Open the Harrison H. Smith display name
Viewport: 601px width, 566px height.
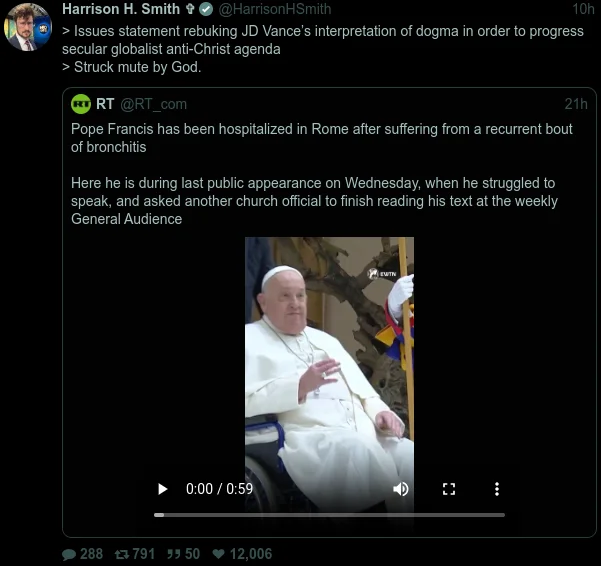121,10
